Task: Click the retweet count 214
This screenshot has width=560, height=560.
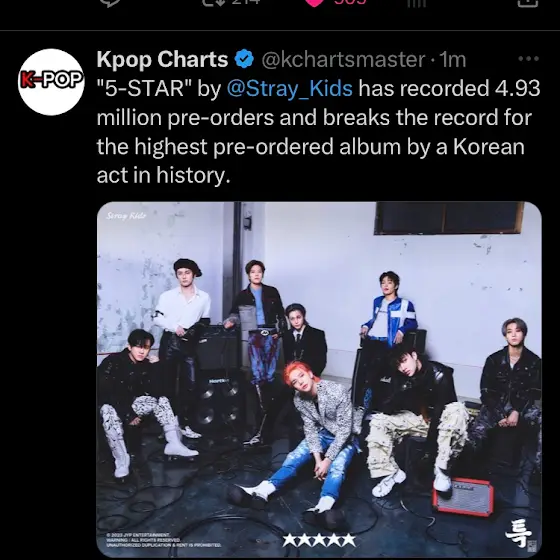Action: coord(246,2)
